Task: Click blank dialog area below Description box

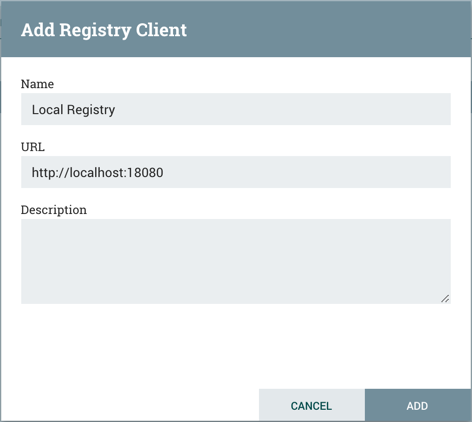Action: tap(236, 345)
